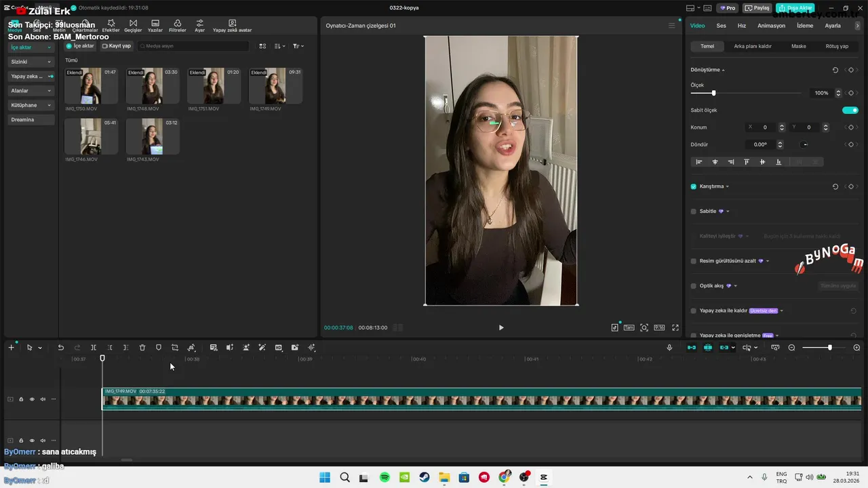The height and width of the screenshot is (488, 868).
Task: Toggle auto snapping icon in timeline
Action: pyautogui.click(x=708, y=348)
